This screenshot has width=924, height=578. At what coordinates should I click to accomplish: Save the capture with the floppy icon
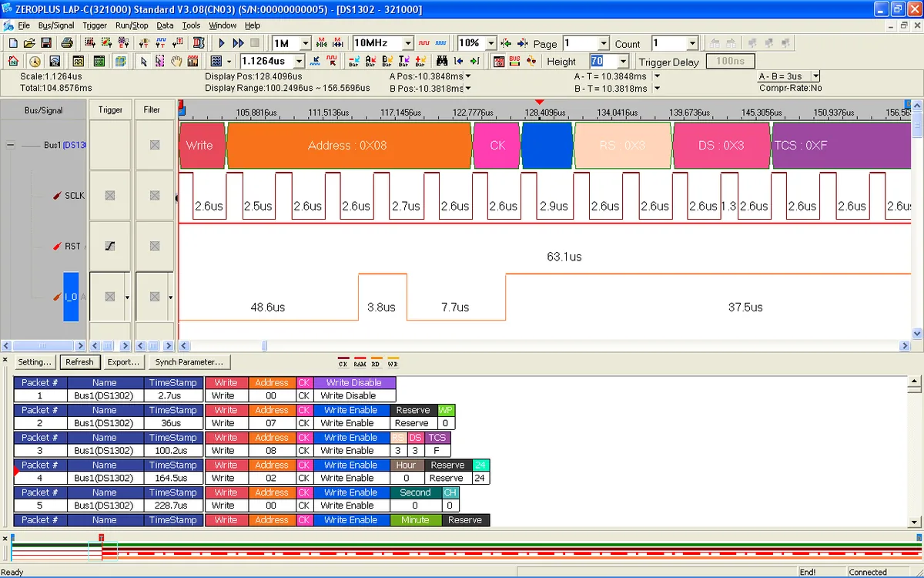pos(46,43)
